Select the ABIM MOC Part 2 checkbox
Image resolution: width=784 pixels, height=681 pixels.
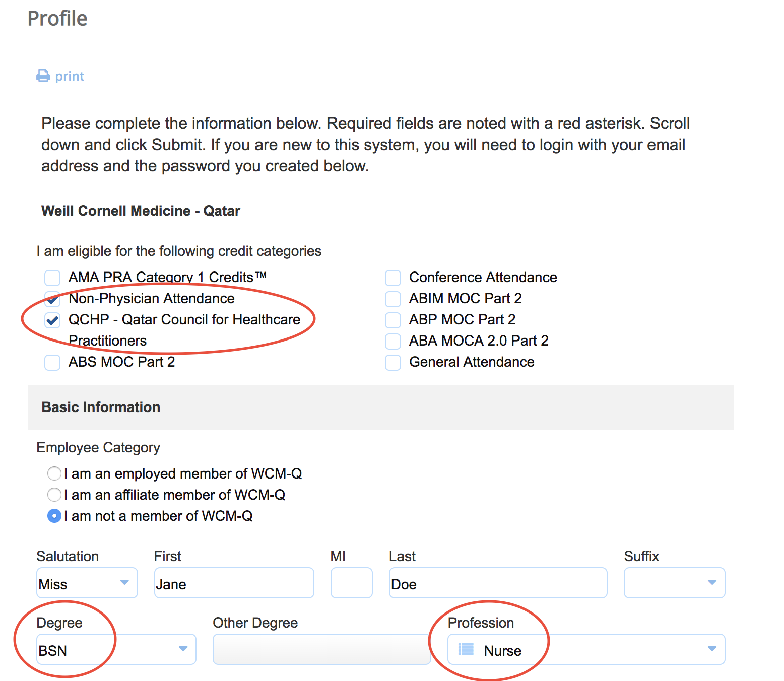point(393,299)
